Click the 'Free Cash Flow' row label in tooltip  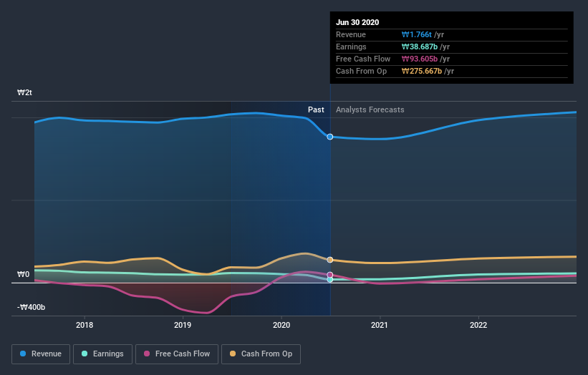pos(363,59)
